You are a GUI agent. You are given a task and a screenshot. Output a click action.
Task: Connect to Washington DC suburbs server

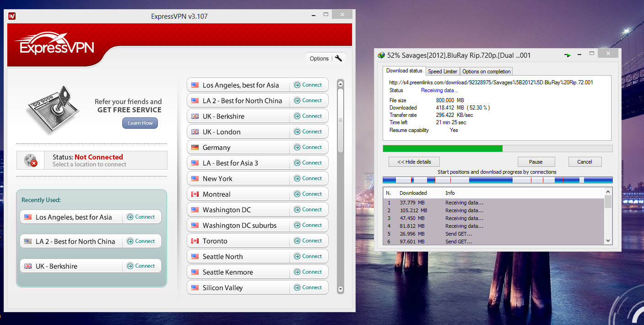[x=308, y=225]
